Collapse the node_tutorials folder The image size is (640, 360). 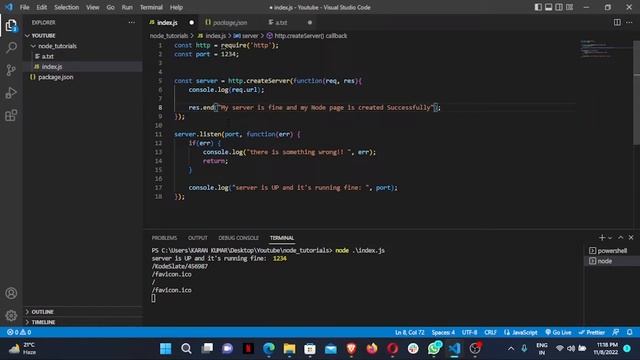click(x=82, y=46)
